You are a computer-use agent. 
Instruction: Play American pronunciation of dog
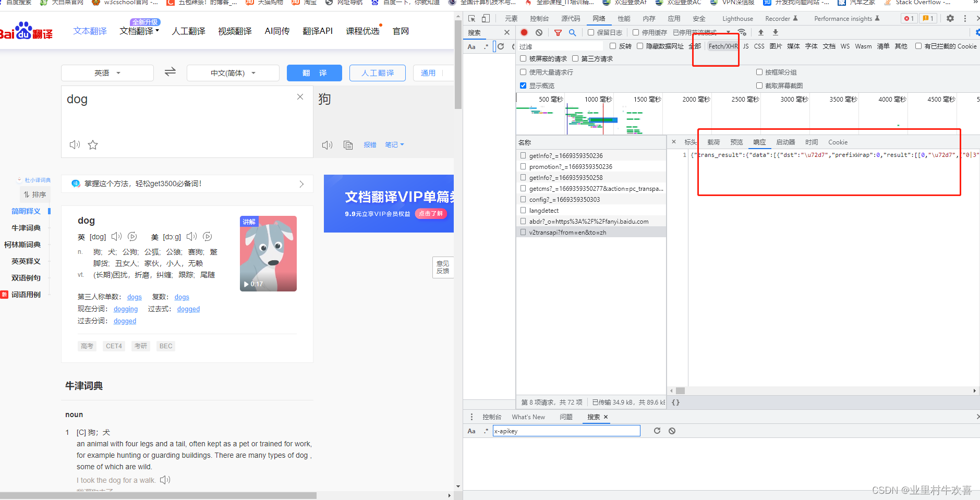click(x=192, y=237)
